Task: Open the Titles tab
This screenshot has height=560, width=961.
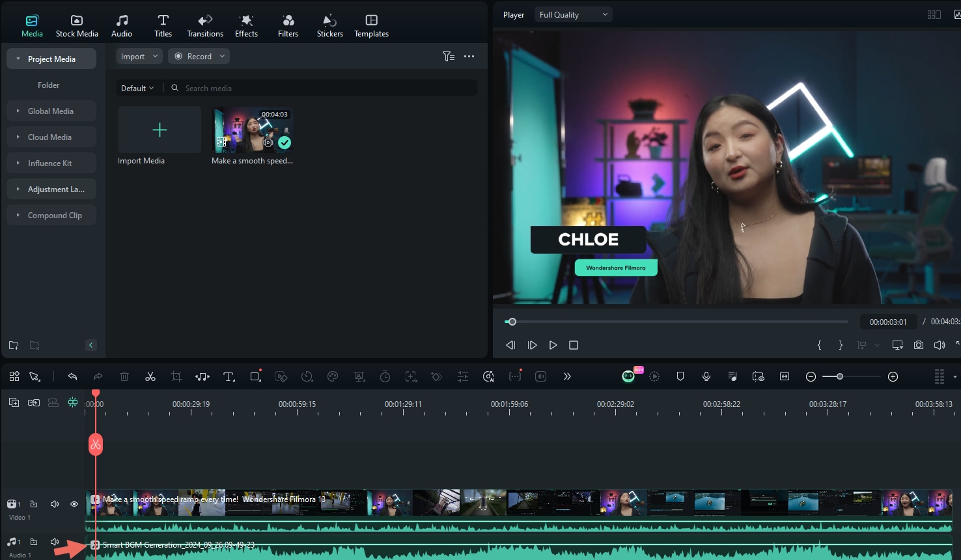Action: click(x=163, y=26)
